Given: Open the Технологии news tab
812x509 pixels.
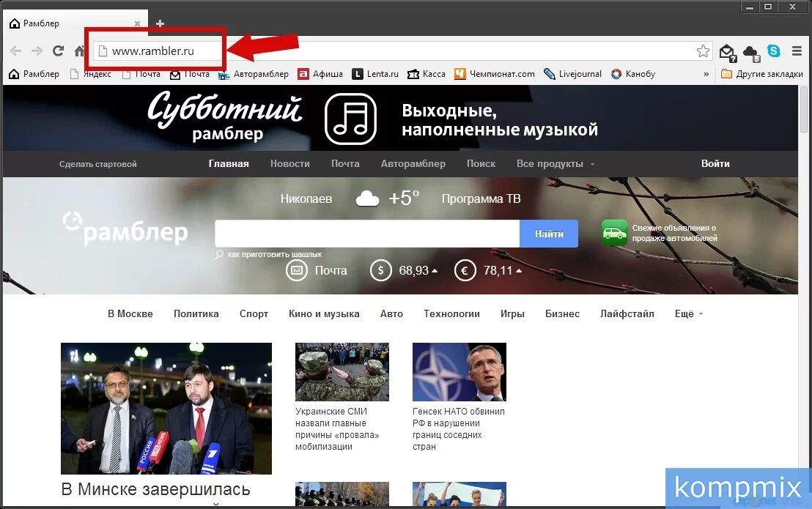Looking at the screenshot, I should tap(451, 313).
